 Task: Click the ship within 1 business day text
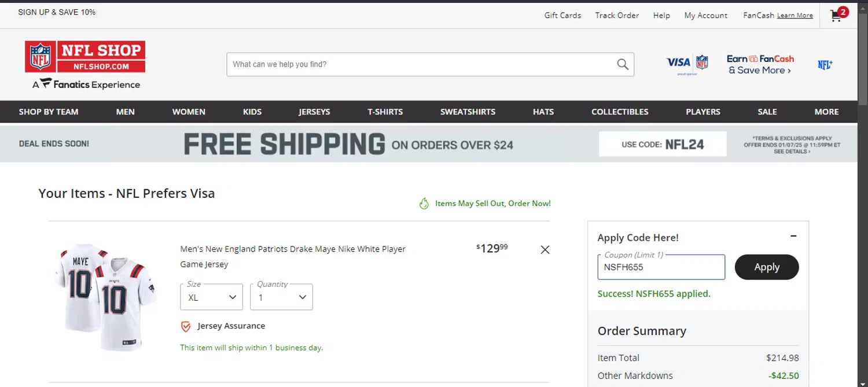click(251, 348)
